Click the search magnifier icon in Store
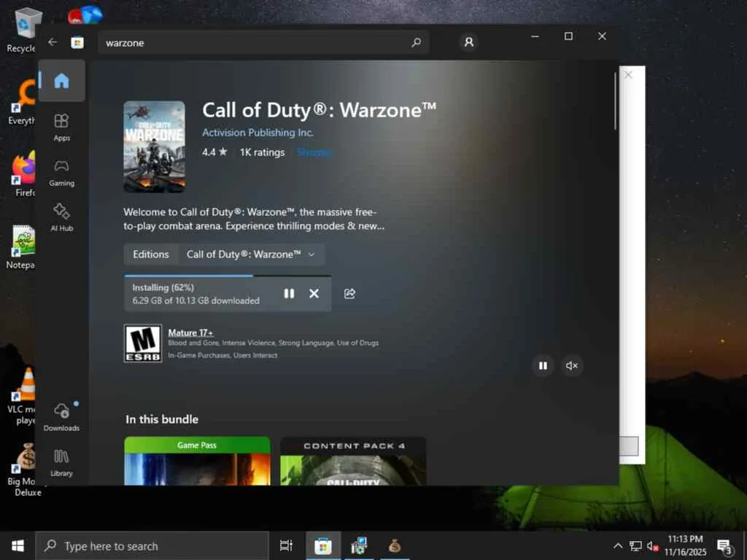 tap(416, 42)
